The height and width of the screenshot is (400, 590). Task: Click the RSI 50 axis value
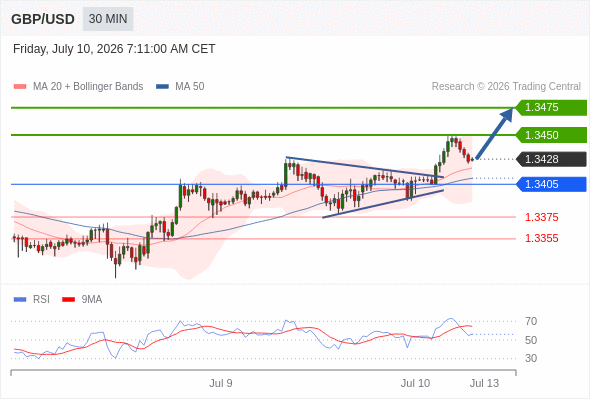(531, 340)
